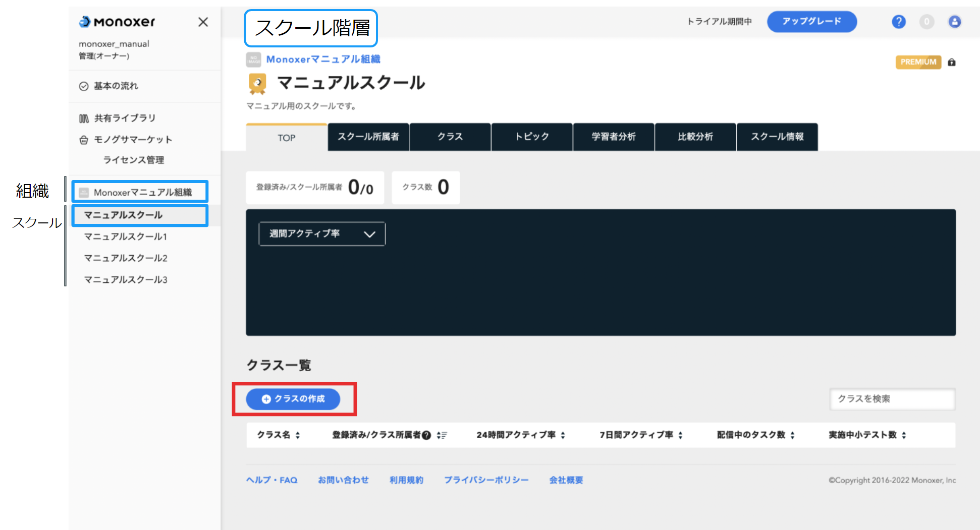Open 基本の流れ in the sidebar

click(x=116, y=86)
